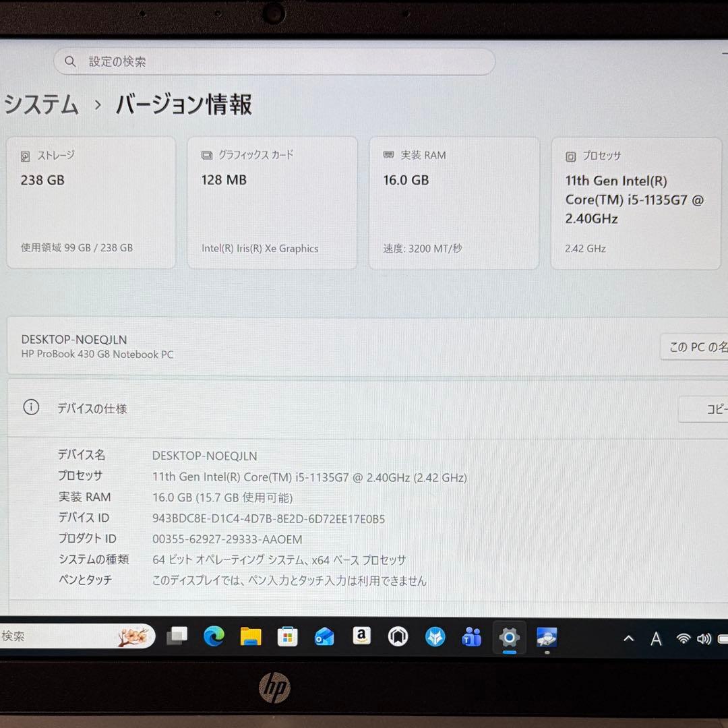Click the cherry blossom search highlight icon

pos(133,636)
